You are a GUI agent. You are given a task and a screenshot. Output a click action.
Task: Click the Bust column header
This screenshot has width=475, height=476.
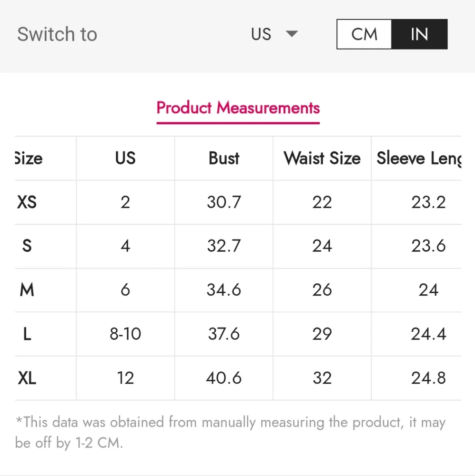point(224,158)
